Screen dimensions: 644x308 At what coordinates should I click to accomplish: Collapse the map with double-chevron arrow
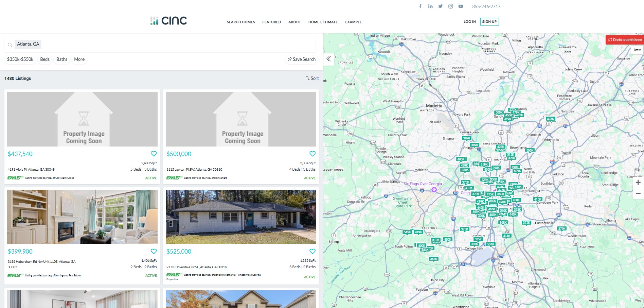(x=329, y=59)
